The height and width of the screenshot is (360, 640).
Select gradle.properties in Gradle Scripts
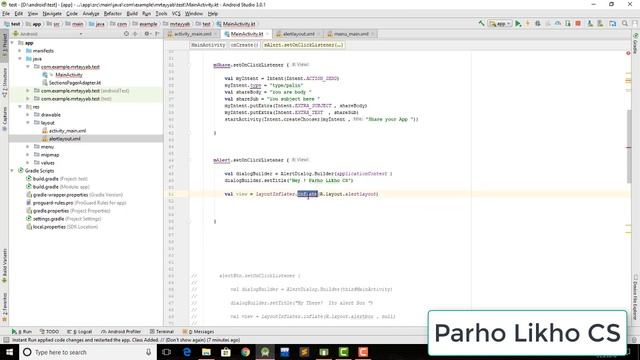pyautogui.click(x=51, y=211)
